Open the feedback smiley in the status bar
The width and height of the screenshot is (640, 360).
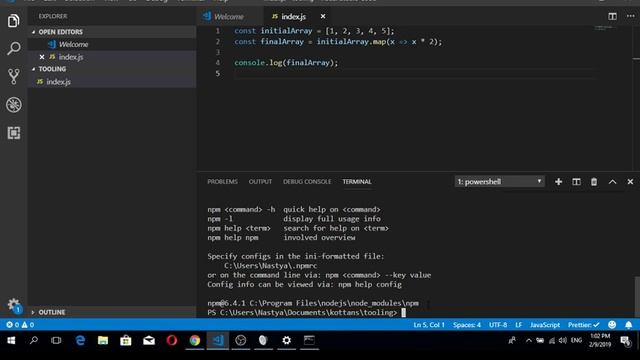tap(612, 324)
